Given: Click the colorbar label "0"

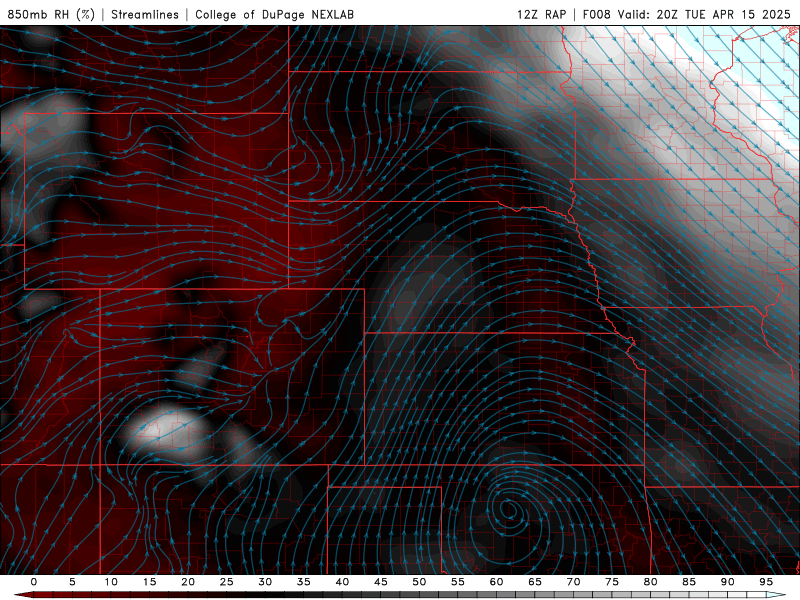Looking at the screenshot, I should [x=34, y=582].
